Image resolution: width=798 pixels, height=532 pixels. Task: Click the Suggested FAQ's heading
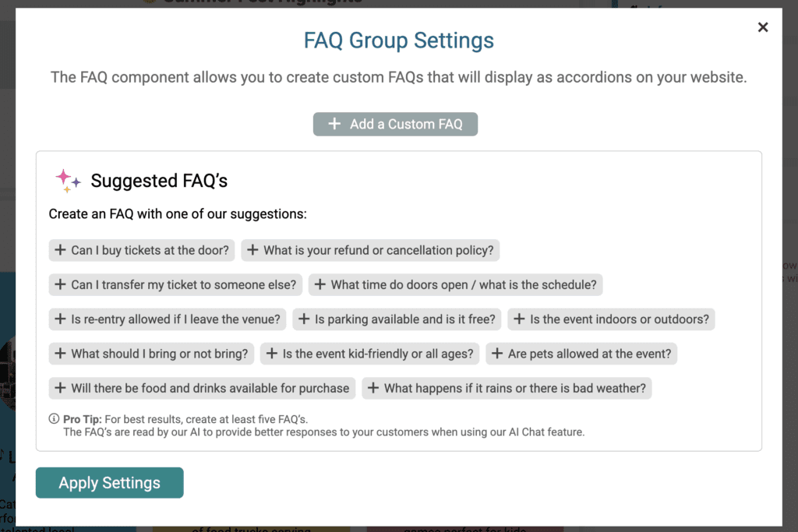tap(159, 181)
